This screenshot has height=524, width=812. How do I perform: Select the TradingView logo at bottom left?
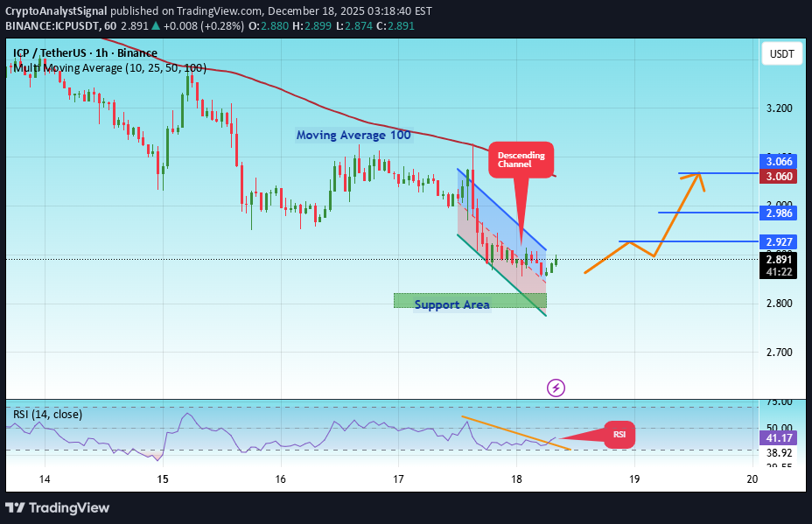coord(59,507)
